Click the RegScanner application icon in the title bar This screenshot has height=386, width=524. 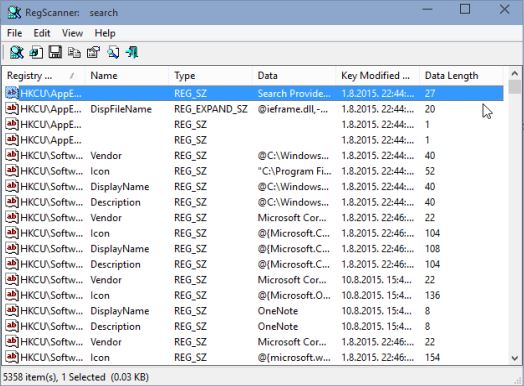[x=14, y=12]
